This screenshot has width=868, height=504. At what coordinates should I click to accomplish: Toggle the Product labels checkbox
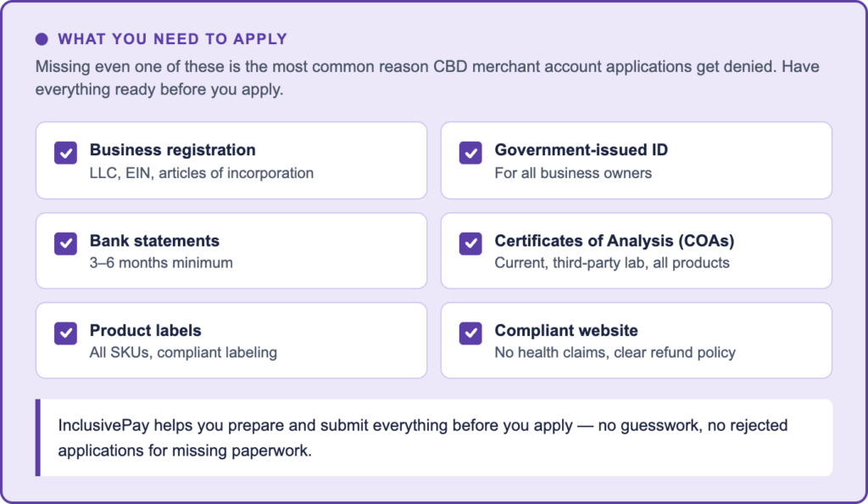65,333
